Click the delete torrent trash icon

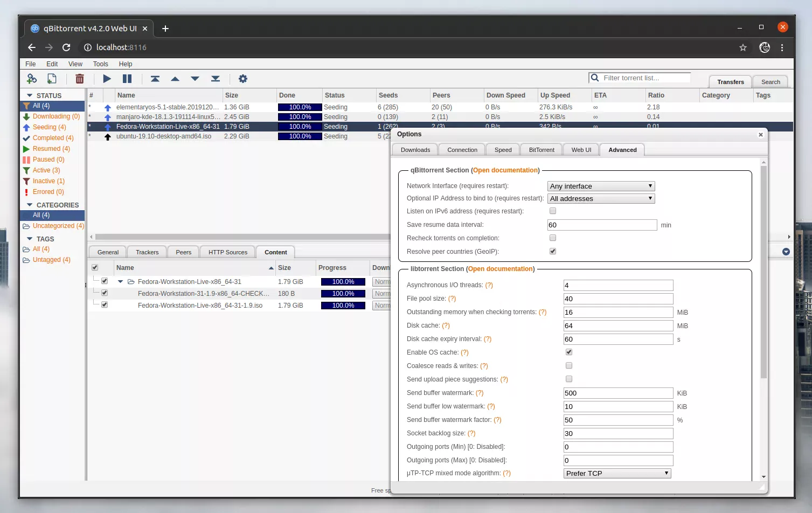point(79,79)
